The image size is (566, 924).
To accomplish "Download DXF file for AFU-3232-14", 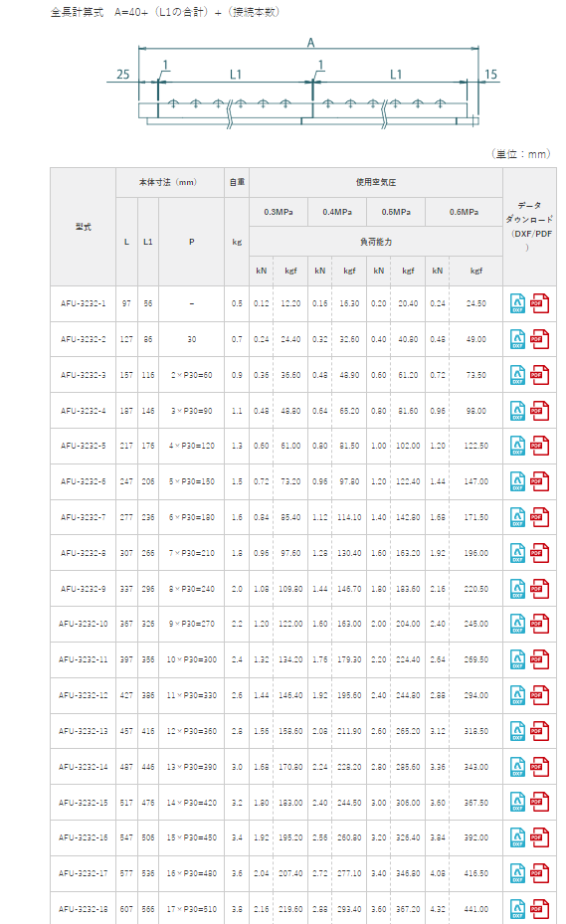I will 517,767.
